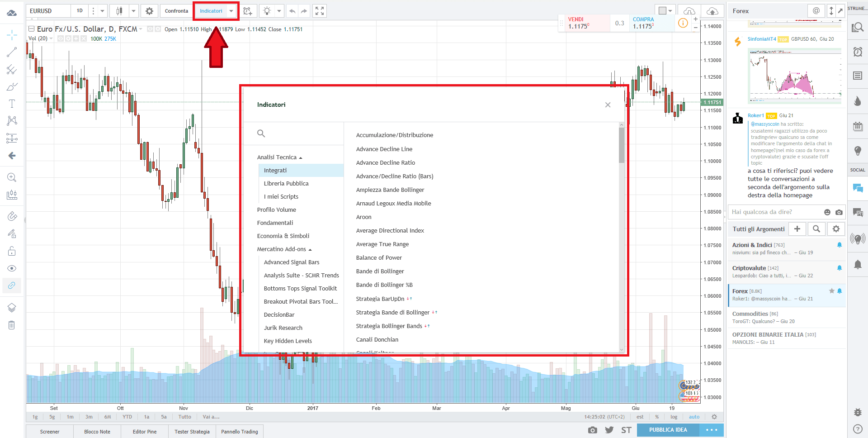
Task: Toggle lock all drawing tools
Action: [x=12, y=251]
